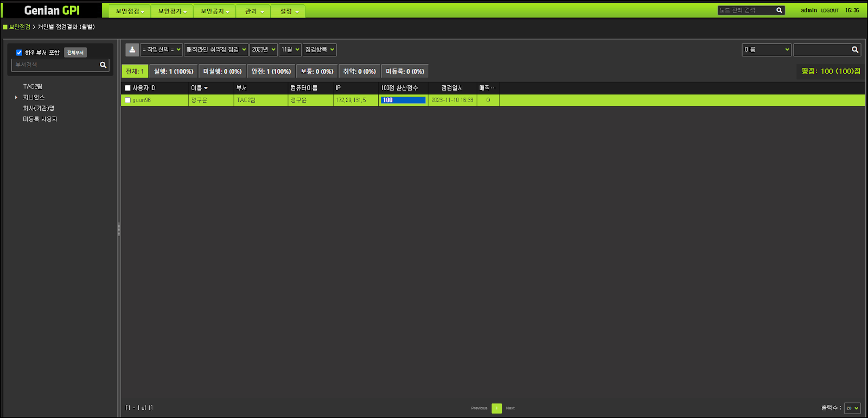
Task: Click the node search magnifier icon
Action: [x=779, y=10]
